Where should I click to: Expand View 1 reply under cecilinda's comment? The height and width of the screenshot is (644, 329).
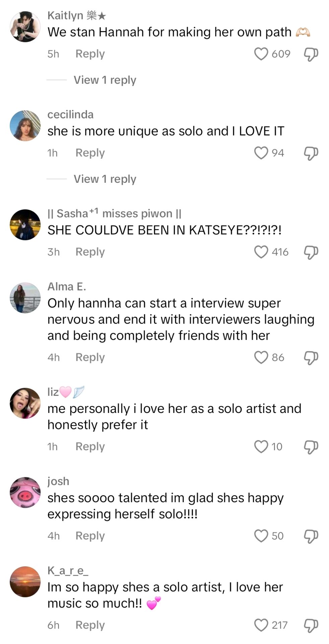(105, 179)
